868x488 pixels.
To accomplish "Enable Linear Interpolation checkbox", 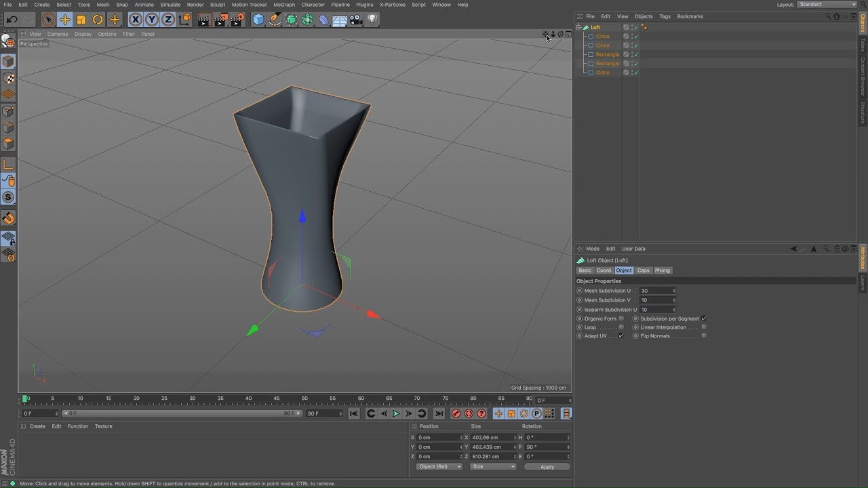I will point(704,327).
